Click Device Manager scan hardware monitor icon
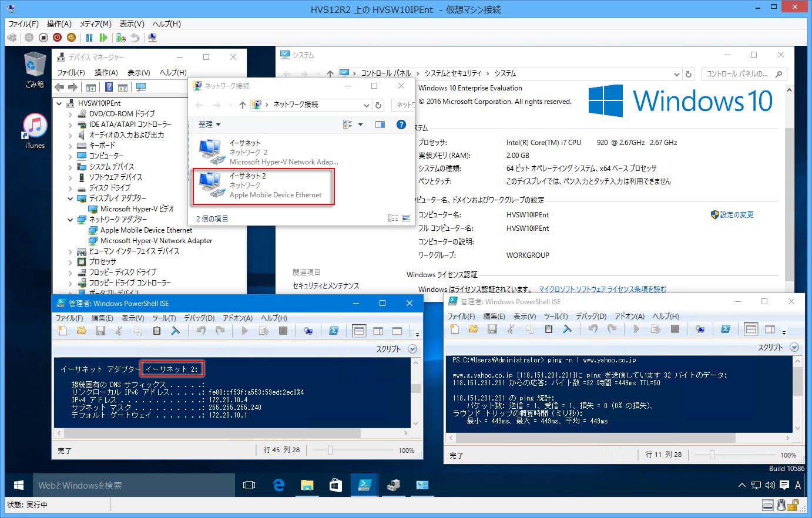The image size is (812, 518). pos(141,88)
